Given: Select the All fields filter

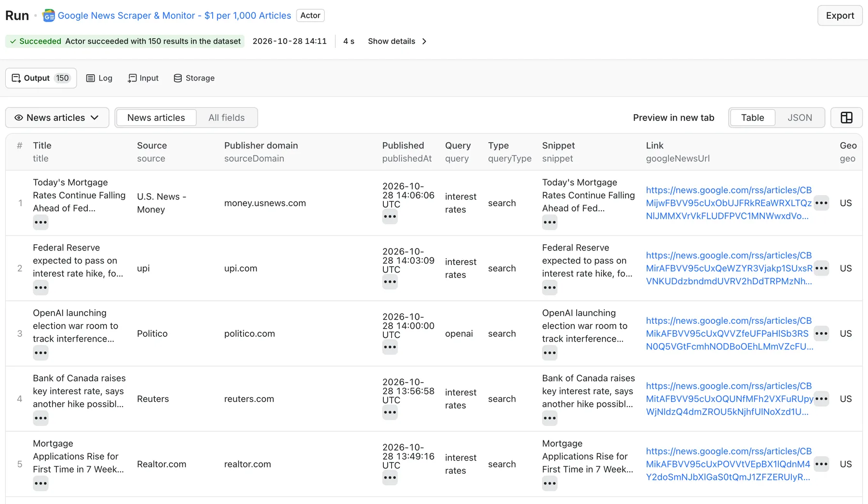Looking at the screenshot, I should pyautogui.click(x=227, y=118).
